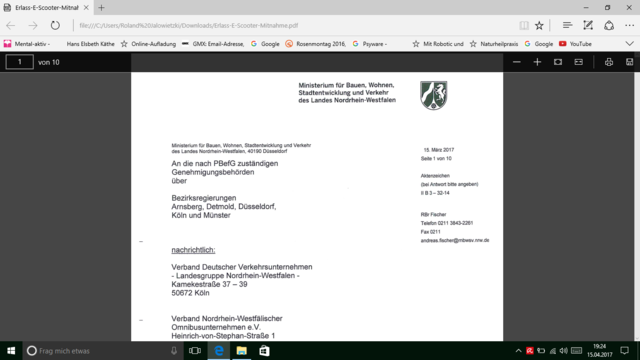
Task: Open File Explorer from the taskbar
Action: click(242, 351)
